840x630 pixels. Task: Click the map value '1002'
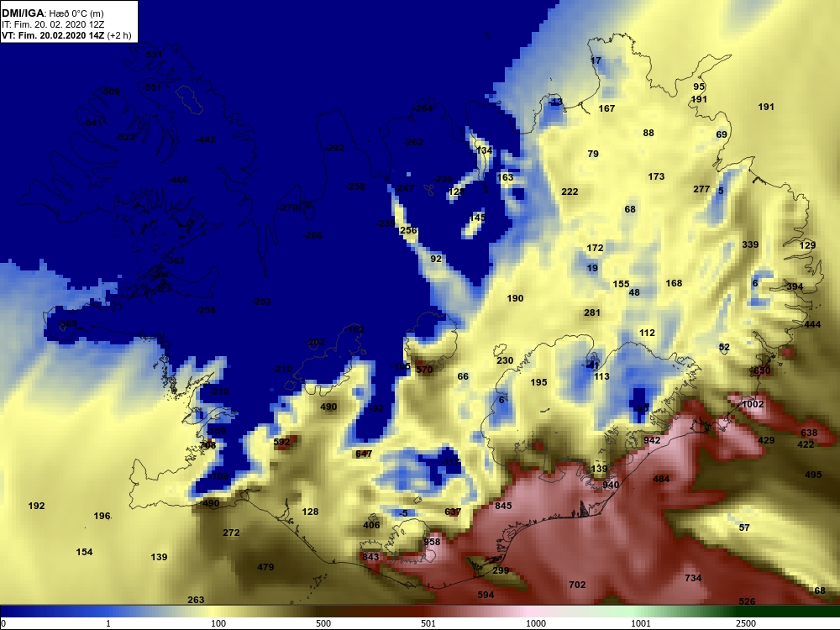click(x=753, y=404)
